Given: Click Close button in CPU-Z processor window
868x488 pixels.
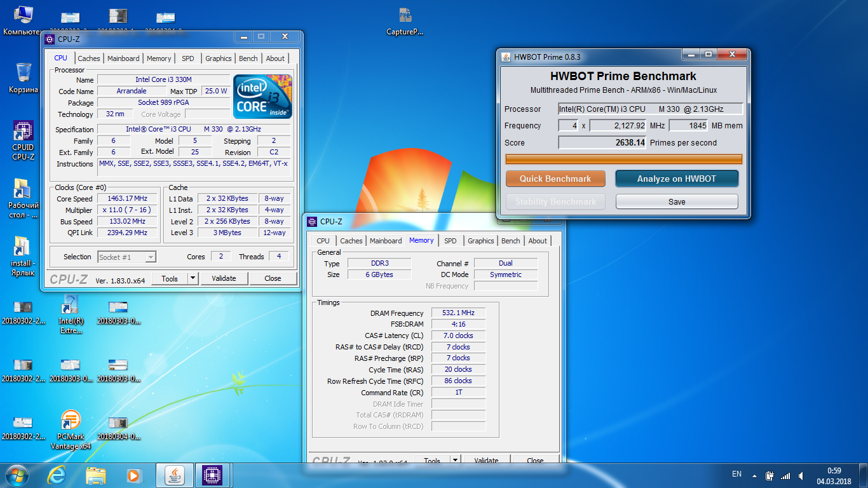Looking at the screenshot, I should pos(273,278).
